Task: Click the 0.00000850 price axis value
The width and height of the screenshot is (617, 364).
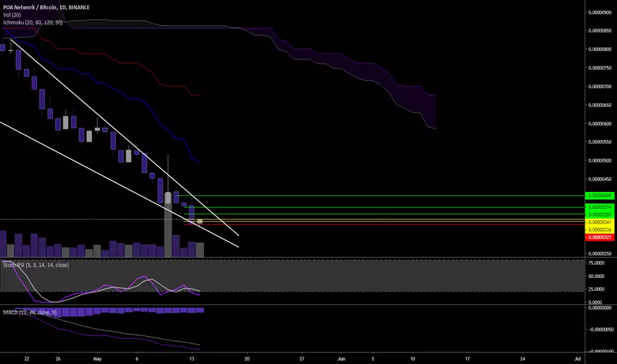Action: click(x=600, y=30)
